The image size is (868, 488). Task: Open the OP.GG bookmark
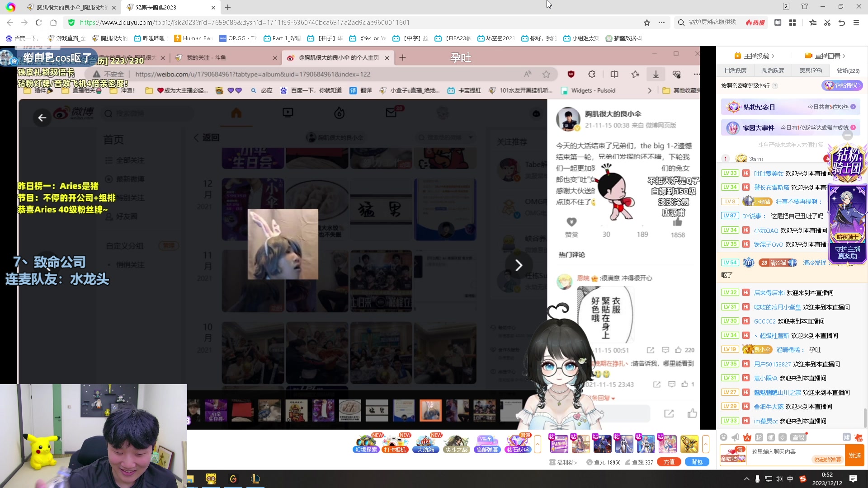238,38
